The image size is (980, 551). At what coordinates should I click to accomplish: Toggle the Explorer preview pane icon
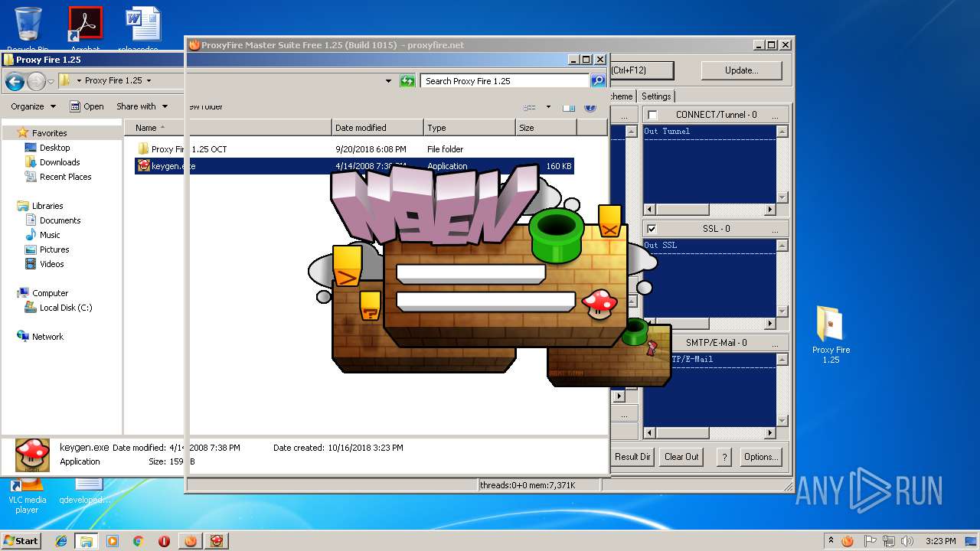pos(569,106)
